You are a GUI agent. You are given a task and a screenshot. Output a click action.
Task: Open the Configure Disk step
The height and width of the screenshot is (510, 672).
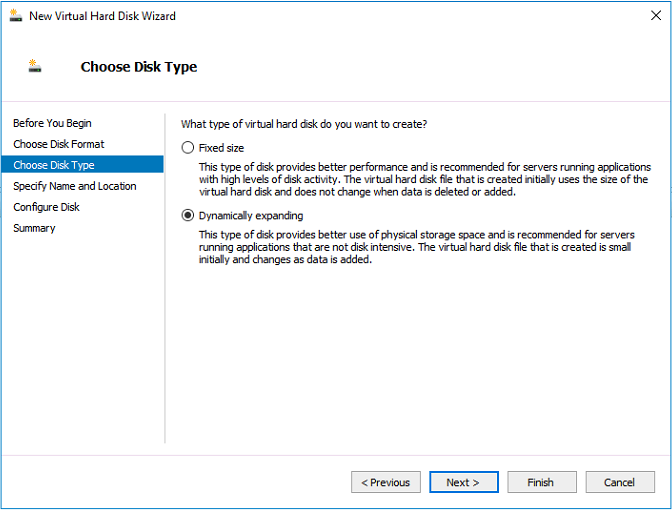[46, 207]
